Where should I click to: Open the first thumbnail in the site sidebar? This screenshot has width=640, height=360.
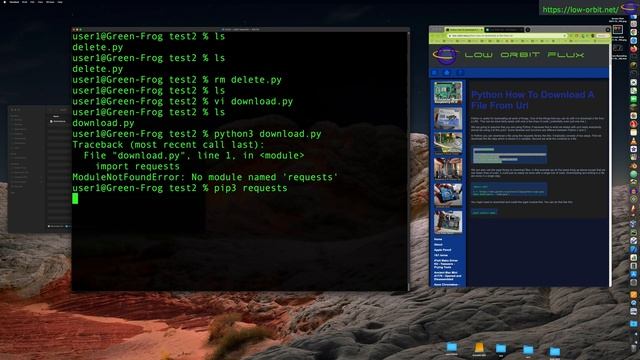point(448,92)
